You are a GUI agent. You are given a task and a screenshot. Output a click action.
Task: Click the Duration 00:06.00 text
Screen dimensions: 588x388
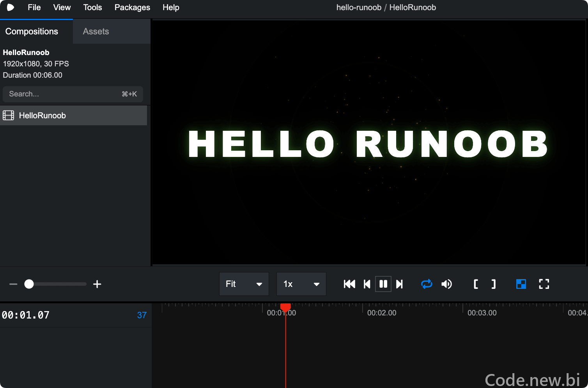[x=33, y=75]
